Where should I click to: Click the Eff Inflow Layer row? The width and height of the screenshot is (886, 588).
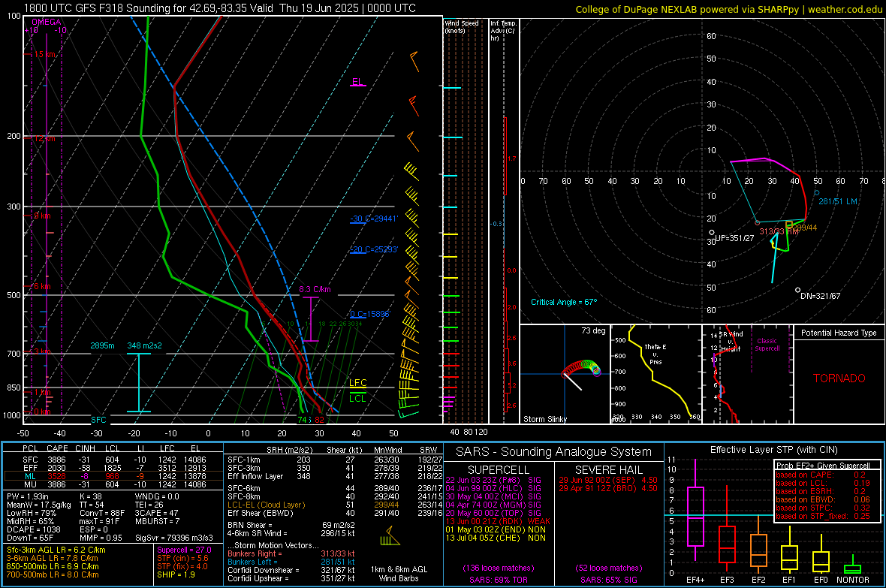coord(335,476)
